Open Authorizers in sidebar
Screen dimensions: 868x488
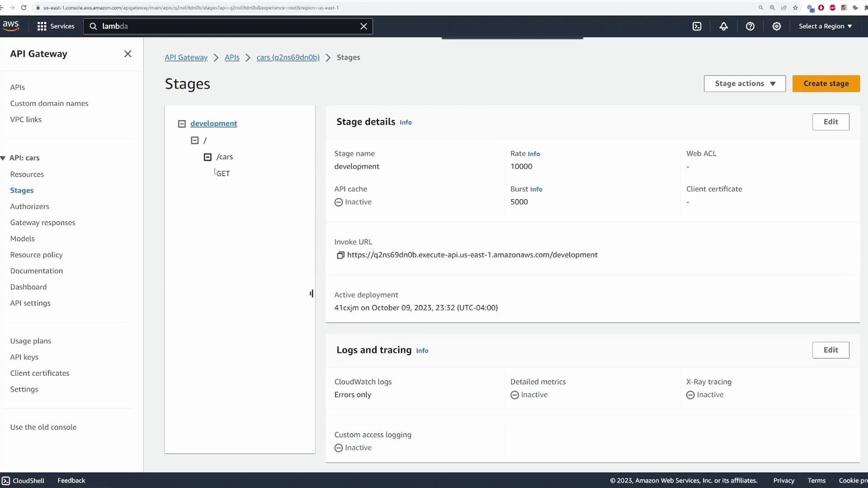[30, 206]
